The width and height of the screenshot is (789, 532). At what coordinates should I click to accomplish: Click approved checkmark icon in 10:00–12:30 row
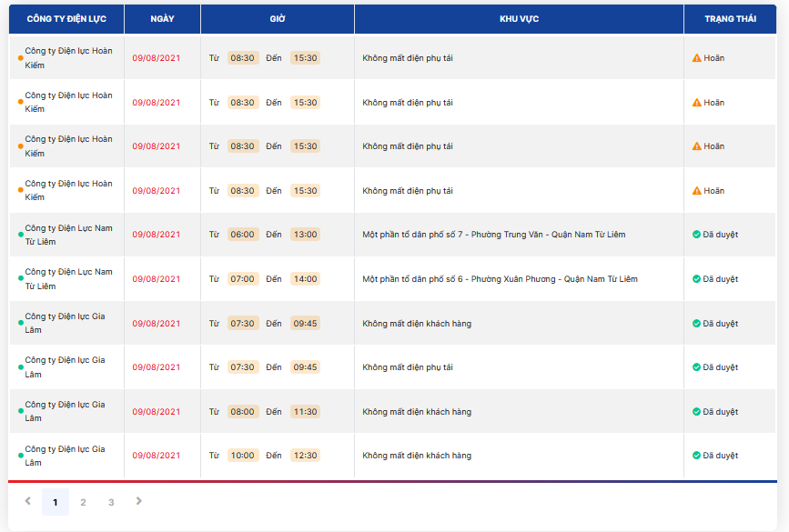pyautogui.click(x=696, y=456)
